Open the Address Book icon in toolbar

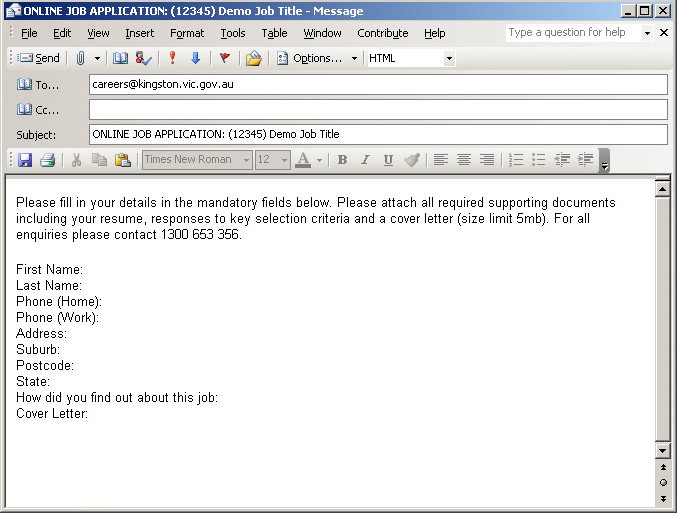coord(120,58)
